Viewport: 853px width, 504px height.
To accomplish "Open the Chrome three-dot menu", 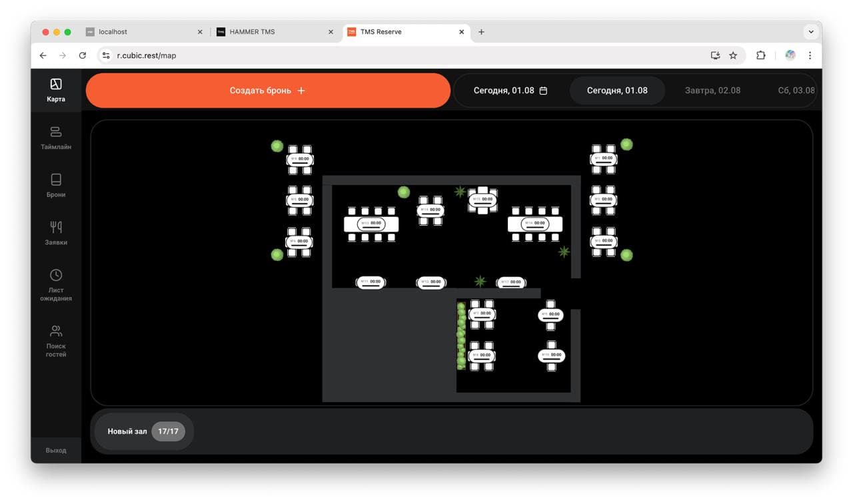I will point(810,55).
